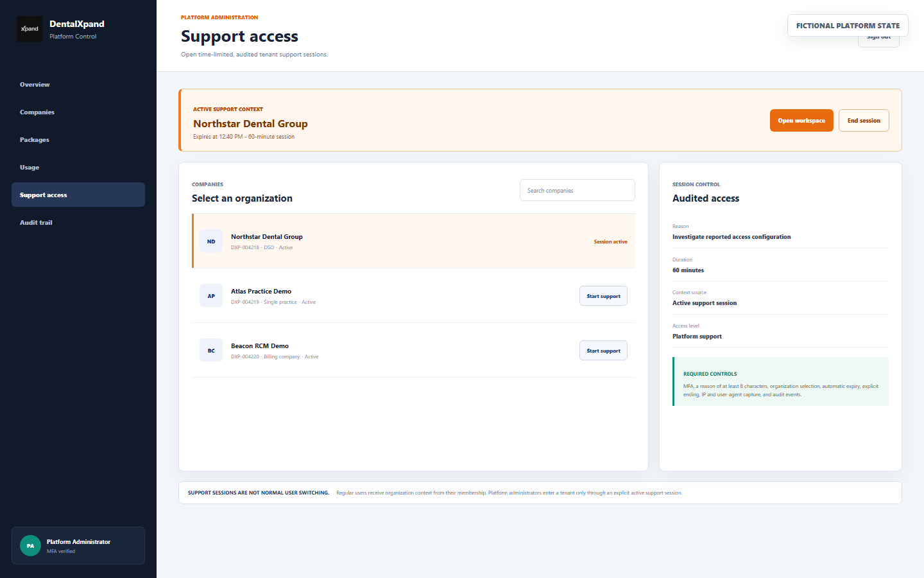Click the 'Active support session' context source
Image resolution: width=924 pixels, height=578 pixels.
click(x=705, y=303)
